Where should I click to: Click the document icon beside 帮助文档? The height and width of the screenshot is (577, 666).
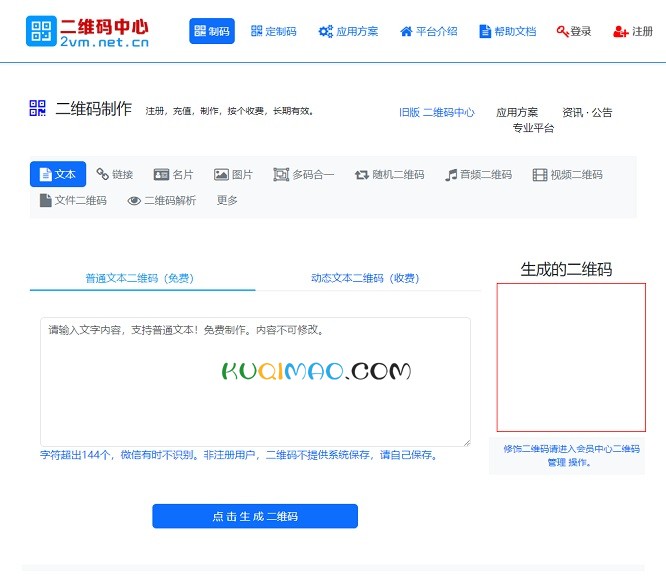(485, 31)
